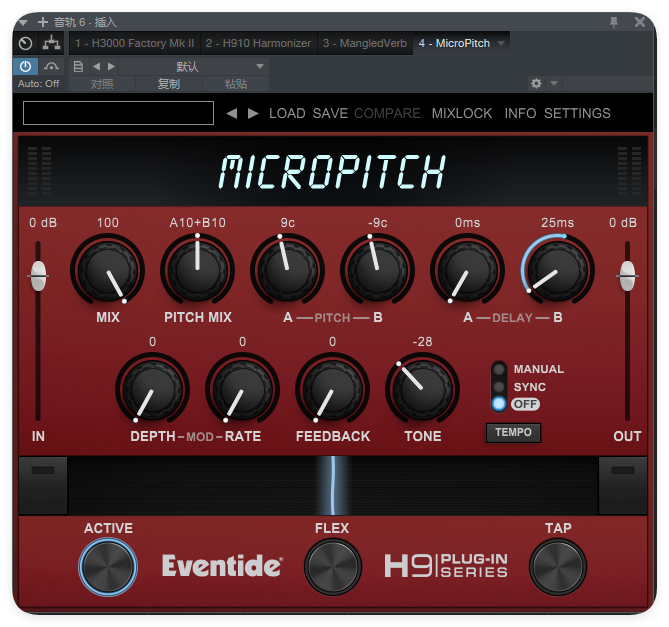The image size is (669, 627).
Task: Click the FEEDBACK knob
Action: pyautogui.click(x=332, y=389)
